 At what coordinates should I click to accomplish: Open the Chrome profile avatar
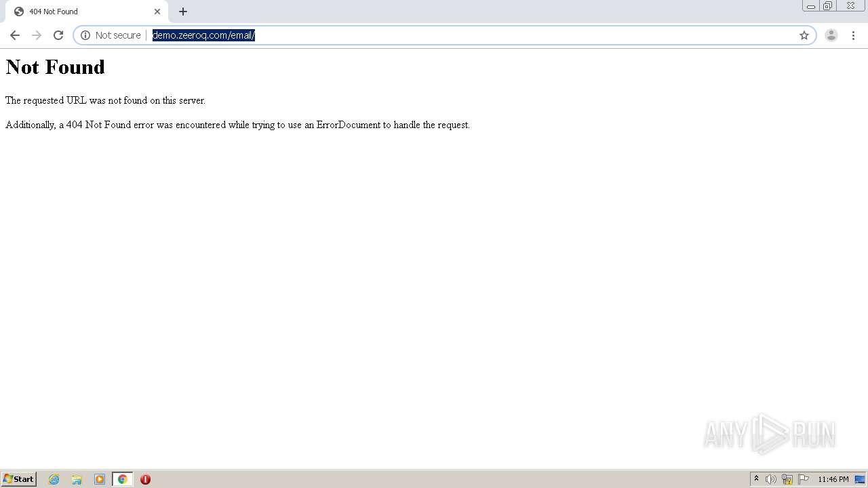(x=831, y=35)
